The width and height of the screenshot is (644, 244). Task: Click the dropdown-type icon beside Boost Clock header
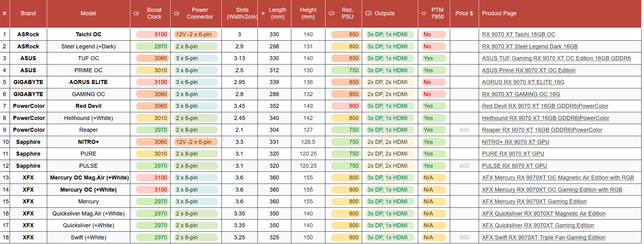click(136, 13)
